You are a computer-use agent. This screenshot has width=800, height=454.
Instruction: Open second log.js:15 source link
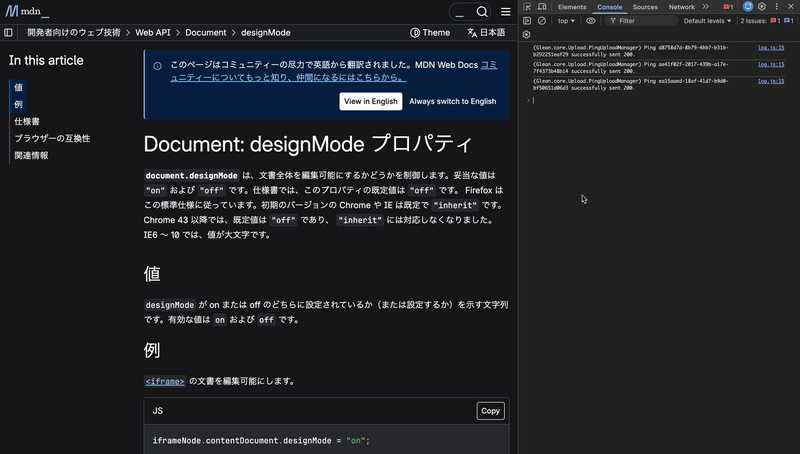pyautogui.click(x=771, y=65)
